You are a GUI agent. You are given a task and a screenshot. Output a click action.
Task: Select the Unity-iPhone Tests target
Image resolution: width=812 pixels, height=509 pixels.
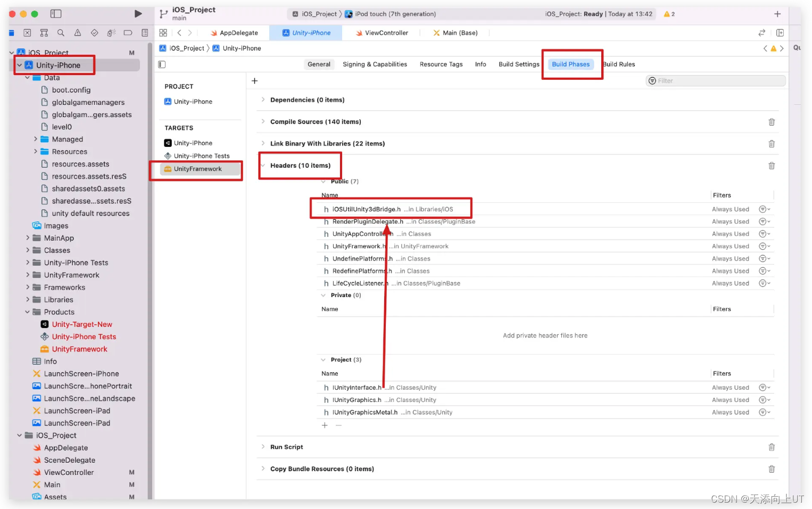point(196,156)
